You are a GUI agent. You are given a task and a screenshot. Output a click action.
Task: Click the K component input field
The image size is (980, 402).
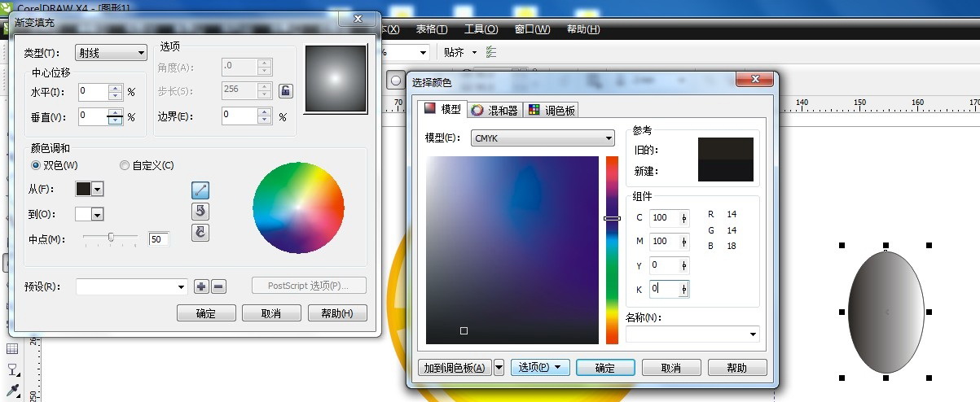(665, 288)
